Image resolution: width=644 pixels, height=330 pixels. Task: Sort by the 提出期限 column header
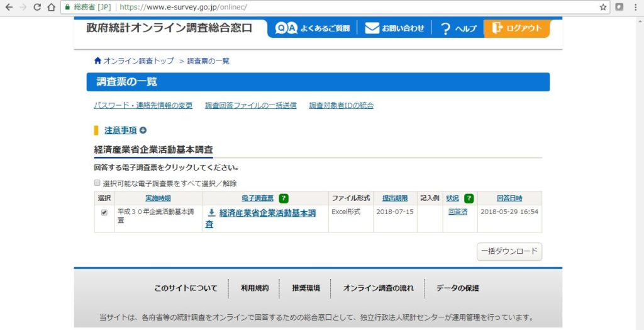[394, 198]
